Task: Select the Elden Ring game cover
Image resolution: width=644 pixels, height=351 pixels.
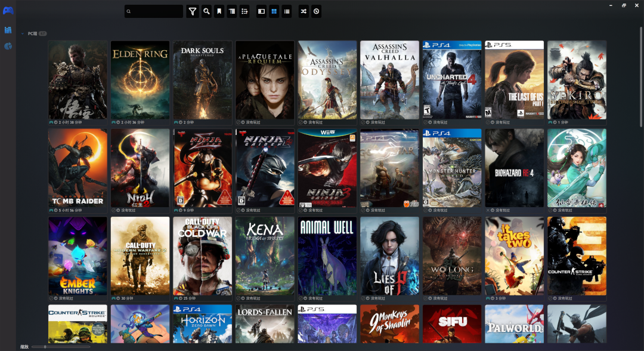Action: click(x=140, y=80)
